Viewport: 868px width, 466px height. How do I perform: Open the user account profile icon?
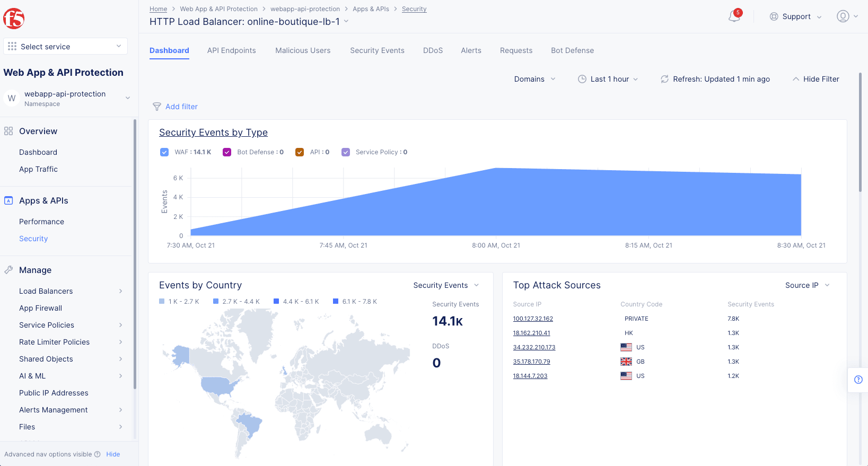tap(843, 16)
